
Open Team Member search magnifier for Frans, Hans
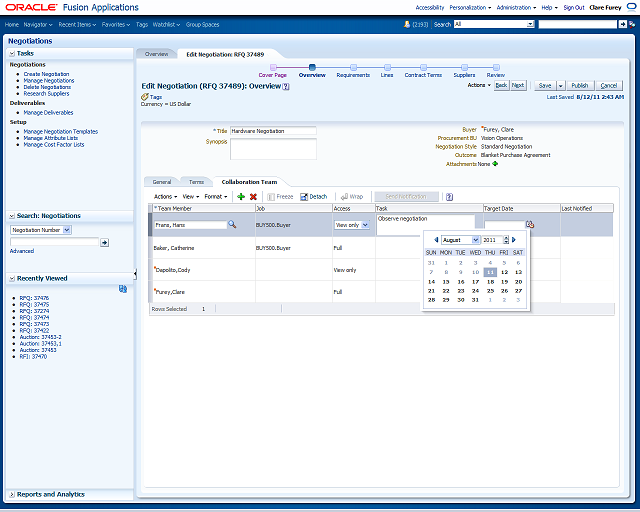pos(232,224)
